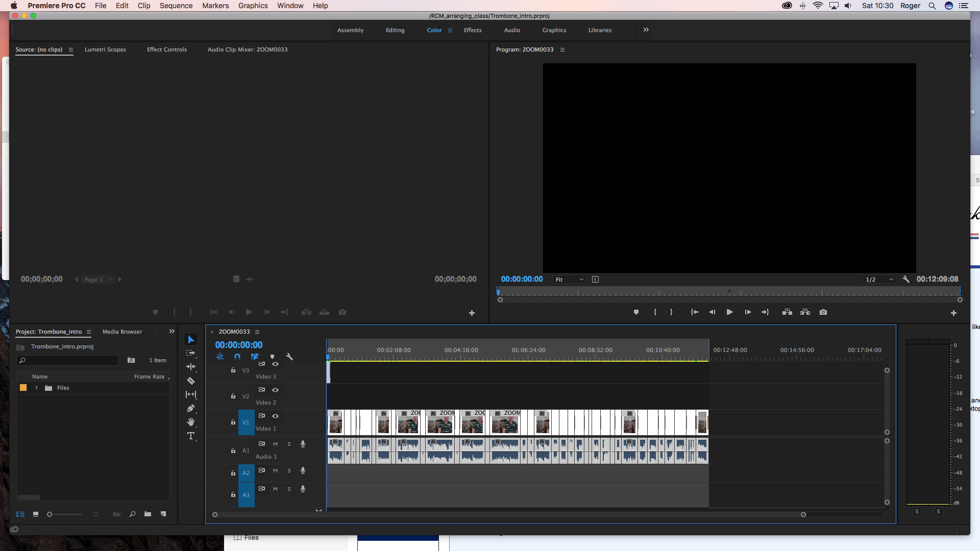Screen dimensions: 980x551
Task: Open the Fit zoom level dropdown
Action: click(569, 280)
